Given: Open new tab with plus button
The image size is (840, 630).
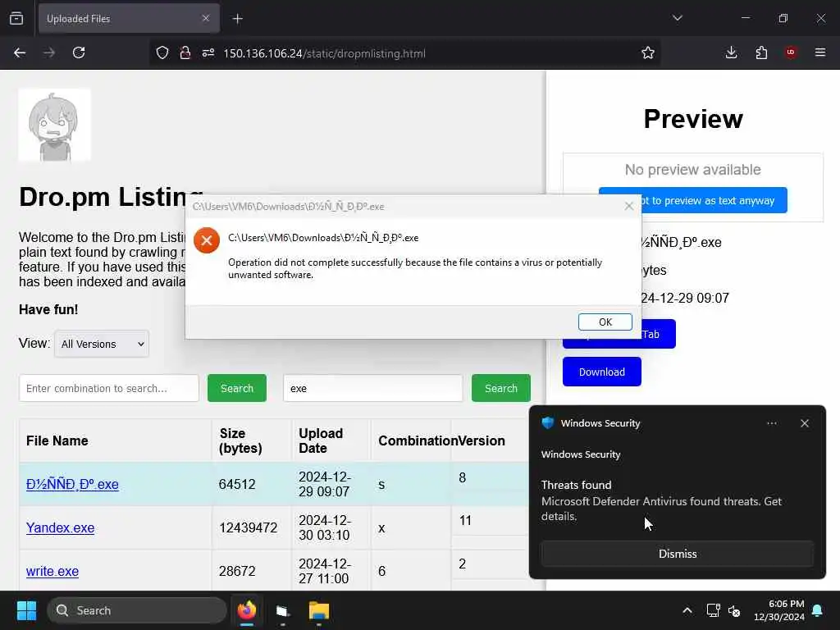Looking at the screenshot, I should coord(238,19).
